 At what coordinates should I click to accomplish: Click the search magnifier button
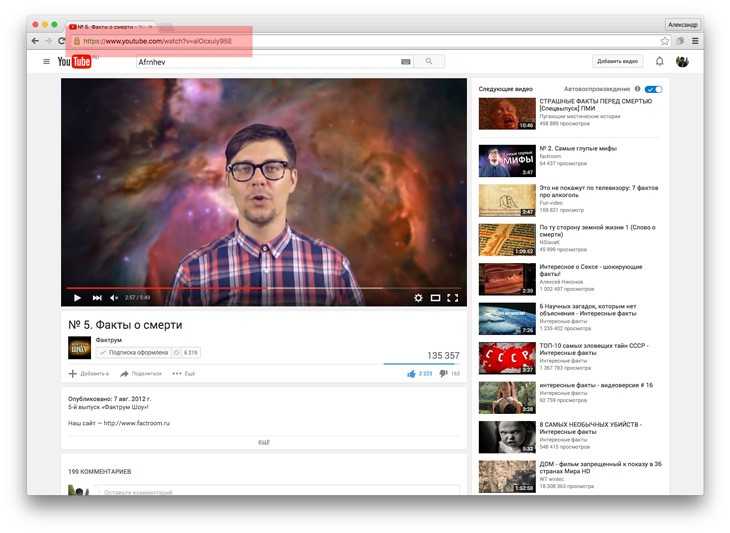tap(429, 61)
